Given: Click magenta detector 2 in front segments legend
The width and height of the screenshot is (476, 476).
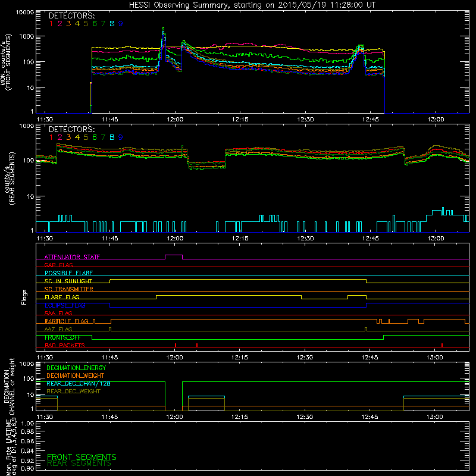Looking at the screenshot, I should [60, 24].
